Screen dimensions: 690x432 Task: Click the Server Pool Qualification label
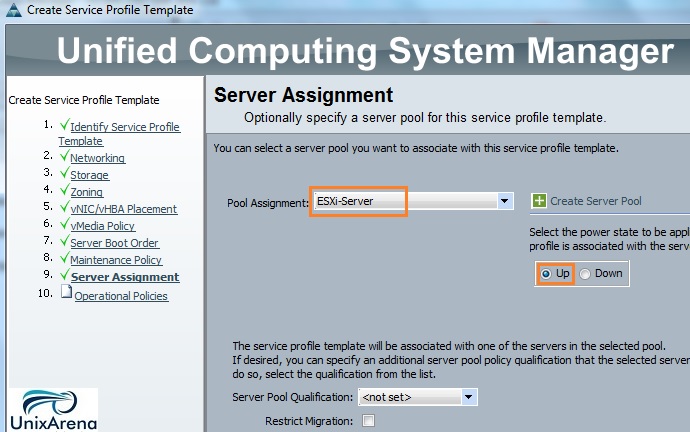pyautogui.click(x=293, y=397)
